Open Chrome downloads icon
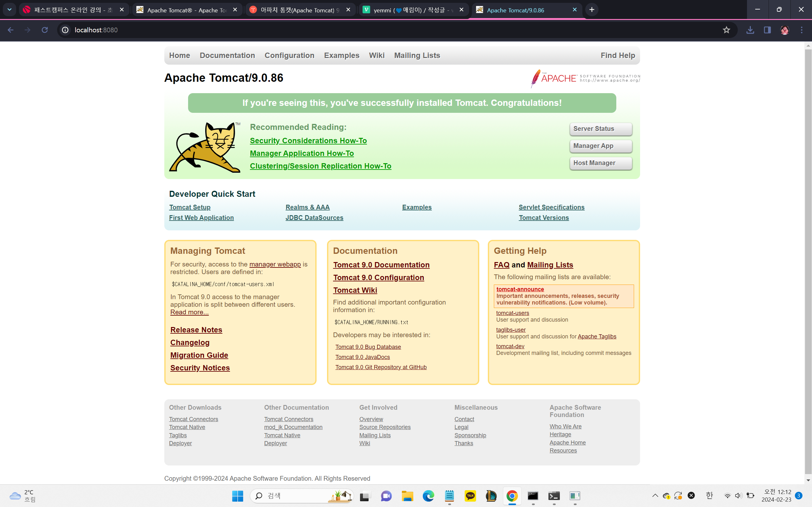 (750, 30)
